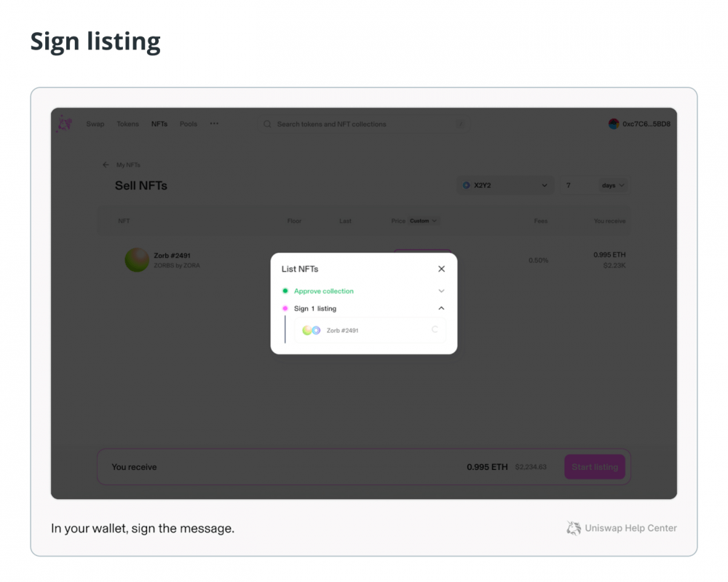Open the Tokens tab

[127, 124]
